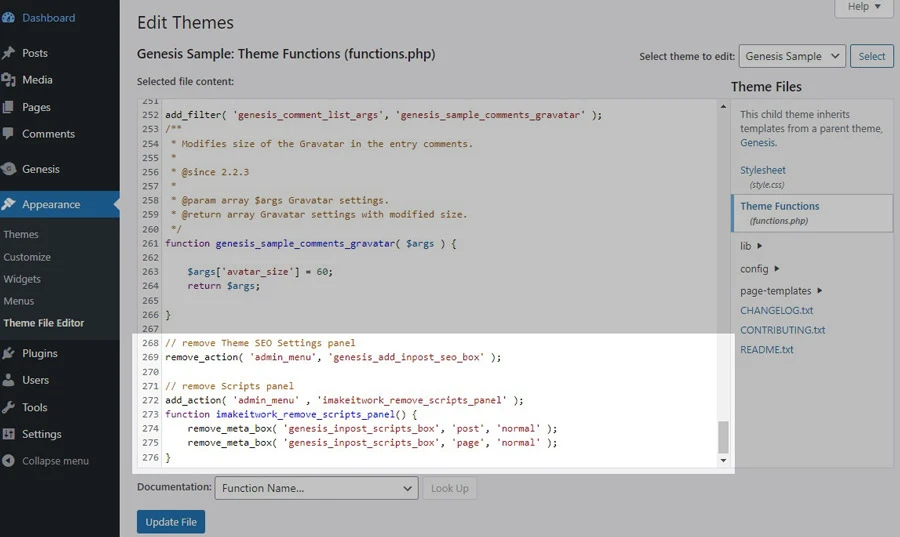
Task: Click the Settings sliders icon
Action: [x=8, y=434]
